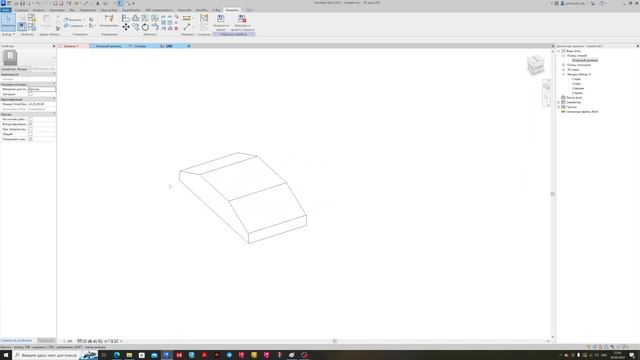Toggle the last checked checkbox in Прочее

point(30,139)
